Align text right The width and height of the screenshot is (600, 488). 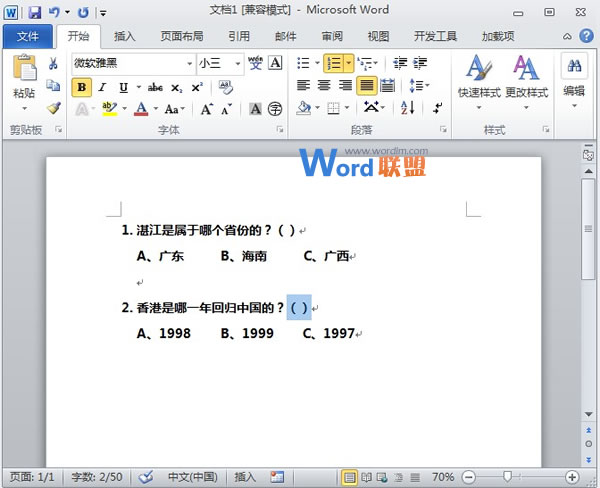click(x=345, y=85)
